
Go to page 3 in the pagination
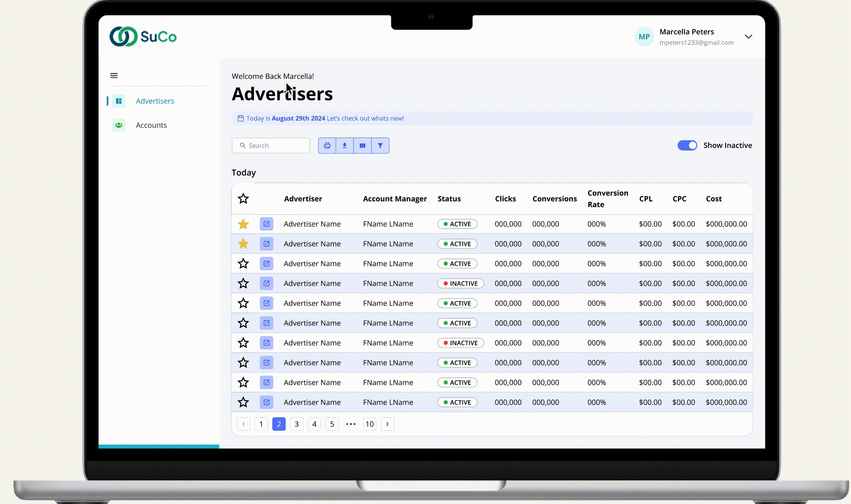pyautogui.click(x=297, y=424)
